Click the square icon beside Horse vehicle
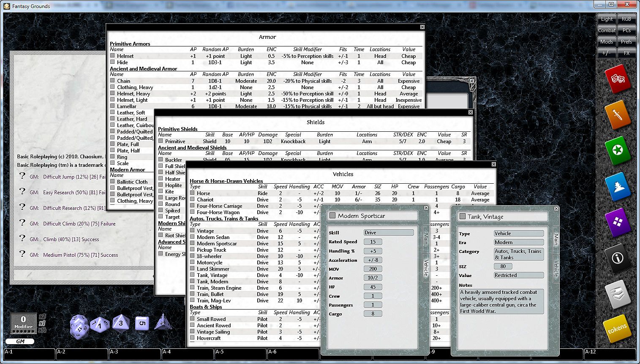 193,193
